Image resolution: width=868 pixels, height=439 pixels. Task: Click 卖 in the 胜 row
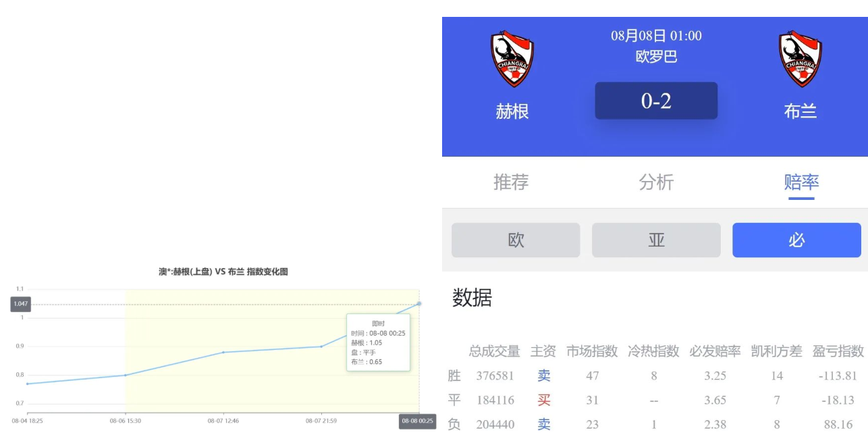pos(543,376)
